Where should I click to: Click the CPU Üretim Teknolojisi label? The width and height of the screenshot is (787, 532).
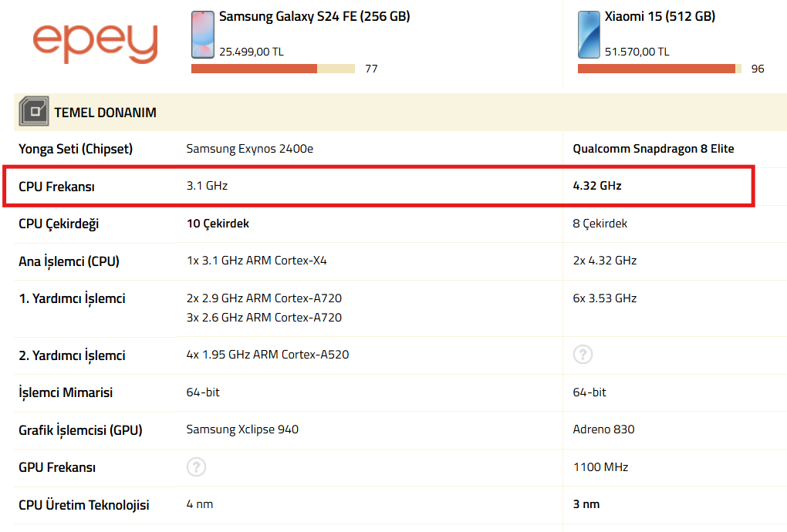tap(84, 505)
